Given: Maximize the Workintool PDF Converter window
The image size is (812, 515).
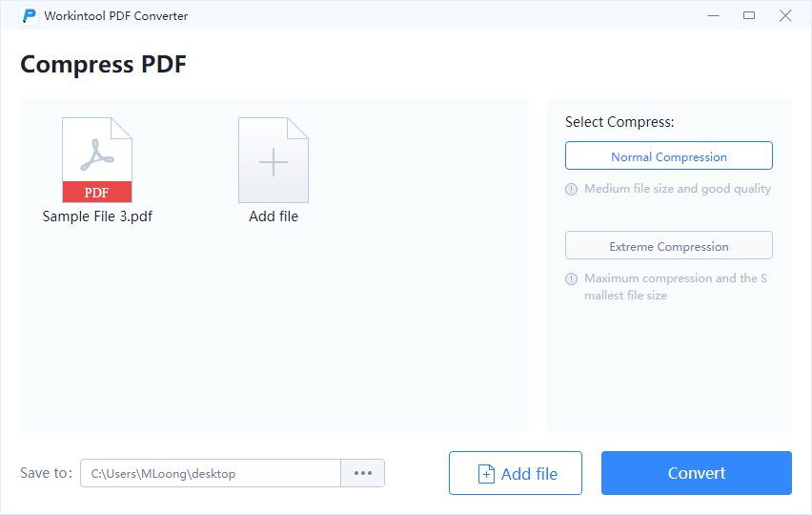Looking at the screenshot, I should (x=749, y=15).
